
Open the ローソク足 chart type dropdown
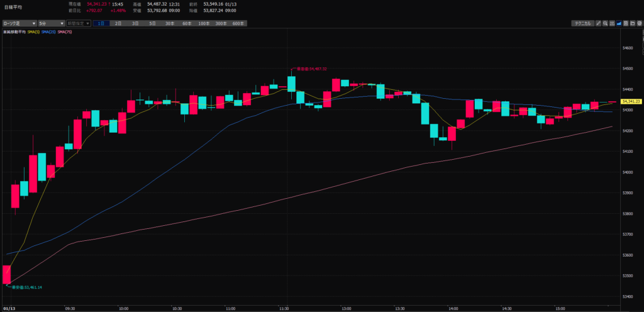18,23
